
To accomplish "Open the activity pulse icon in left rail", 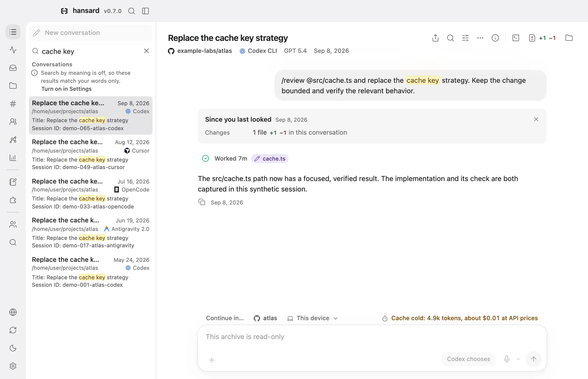I will [x=13, y=50].
